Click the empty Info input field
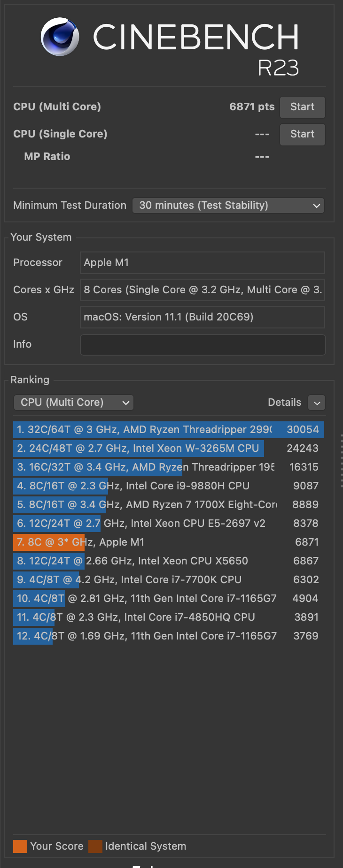The width and height of the screenshot is (343, 868). pyautogui.click(x=203, y=344)
